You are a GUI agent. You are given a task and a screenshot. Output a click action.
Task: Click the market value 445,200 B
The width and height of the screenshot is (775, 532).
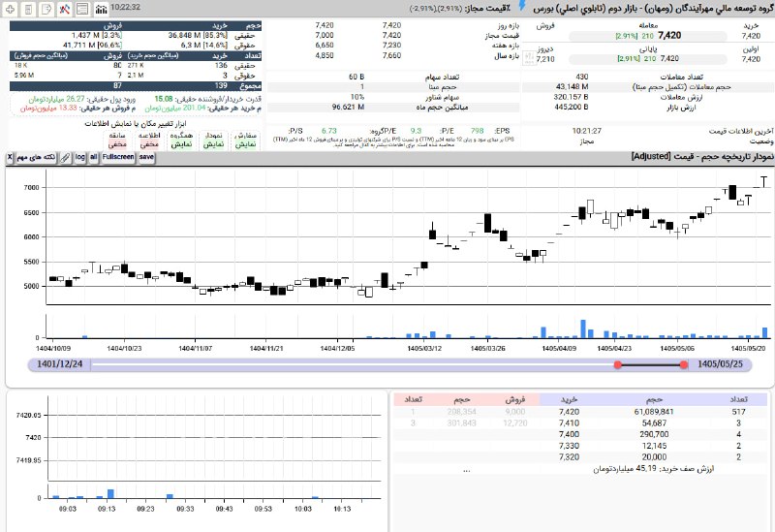[x=572, y=107]
